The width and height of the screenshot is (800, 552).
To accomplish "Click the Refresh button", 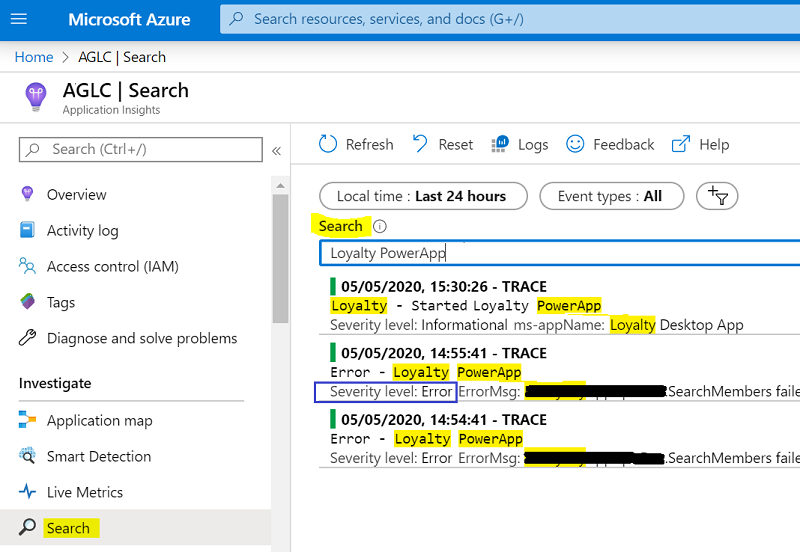I will 356,145.
